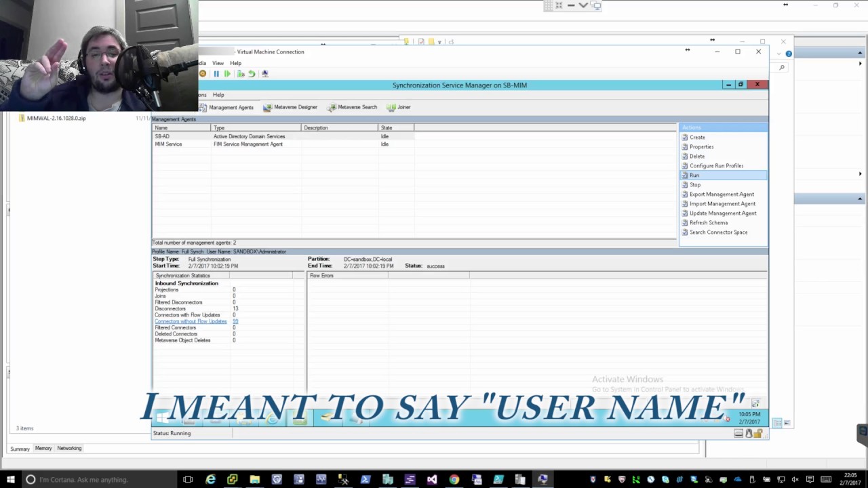Click the State column header
This screenshot has height=488, width=868.
tap(396, 128)
